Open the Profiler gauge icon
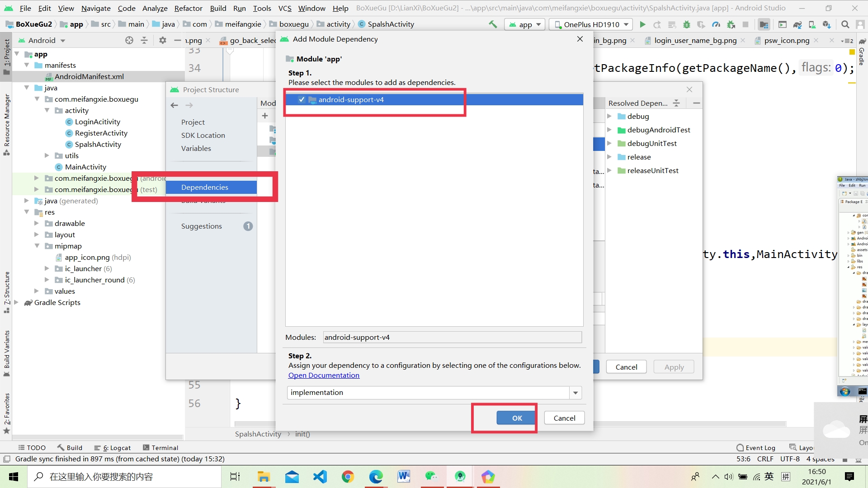 tap(716, 24)
